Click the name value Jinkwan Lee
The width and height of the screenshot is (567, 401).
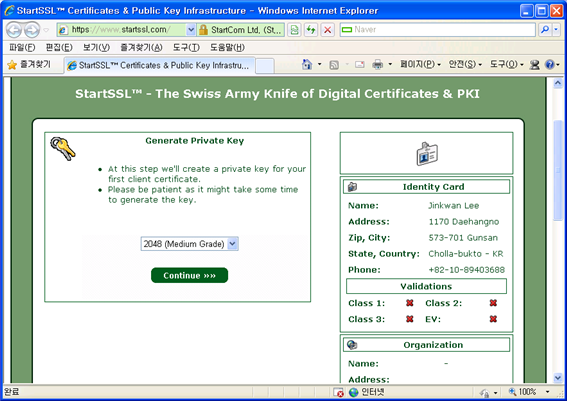[x=454, y=206]
